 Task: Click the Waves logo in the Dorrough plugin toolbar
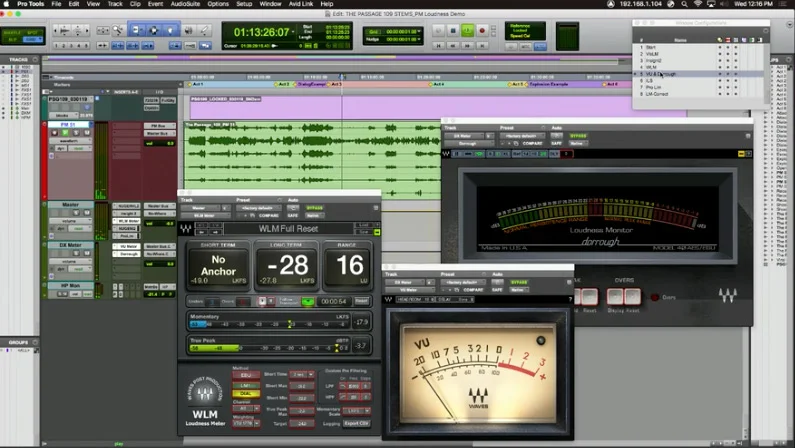(446, 154)
